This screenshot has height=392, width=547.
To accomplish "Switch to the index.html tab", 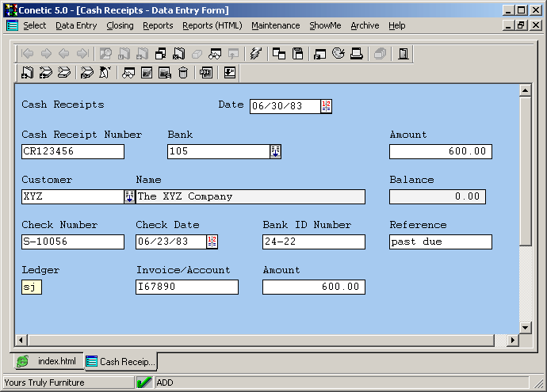I will coord(48,361).
